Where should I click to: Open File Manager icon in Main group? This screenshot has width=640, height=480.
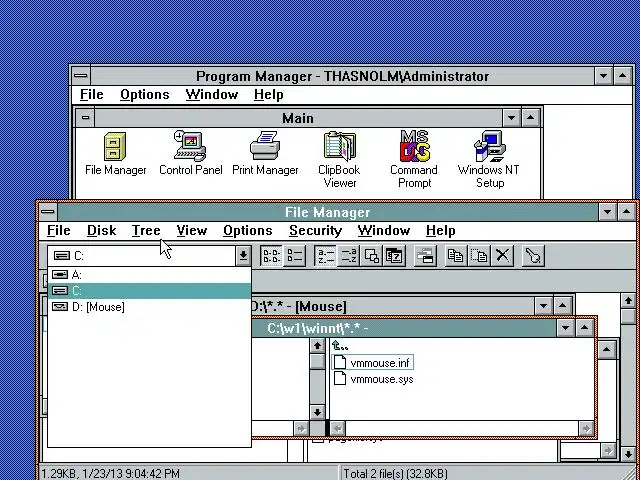[x=115, y=146]
